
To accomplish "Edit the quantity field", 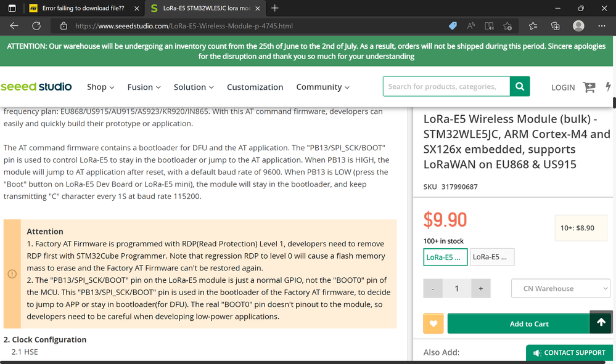I will point(456,289).
